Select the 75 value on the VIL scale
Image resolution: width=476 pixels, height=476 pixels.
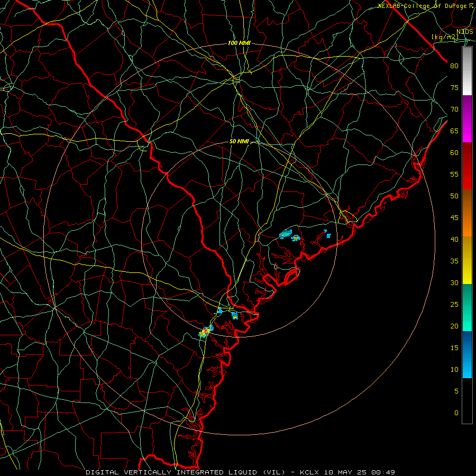[x=454, y=87]
